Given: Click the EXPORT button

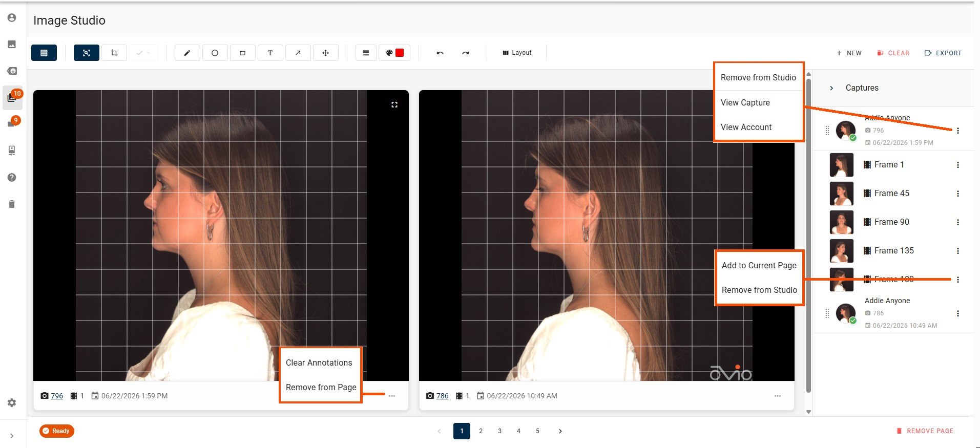Looking at the screenshot, I should pos(943,53).
